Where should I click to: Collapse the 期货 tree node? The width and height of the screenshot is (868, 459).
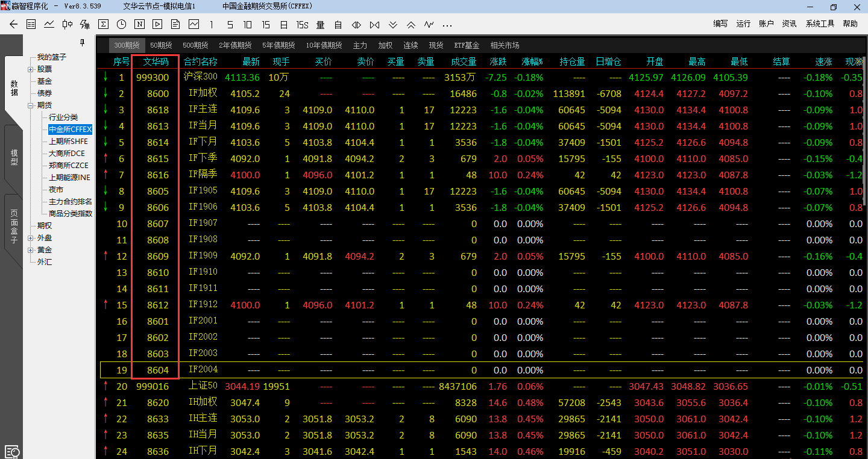point(31,105)
